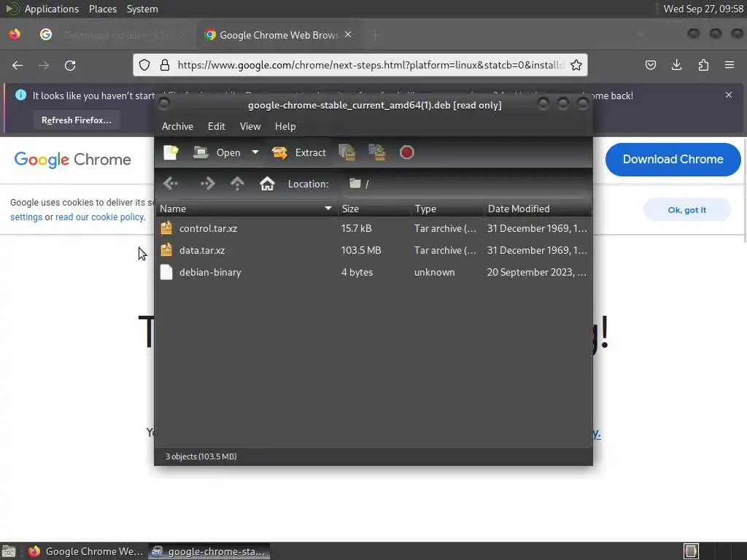
Task: Expand the Open recent dropdown arrow
Action: (255, 152)
